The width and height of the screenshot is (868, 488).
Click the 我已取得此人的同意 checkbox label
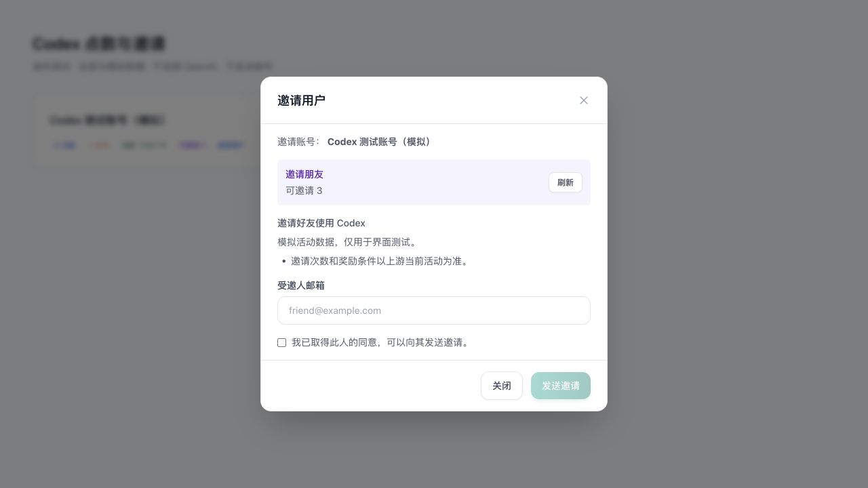(381, 343)
